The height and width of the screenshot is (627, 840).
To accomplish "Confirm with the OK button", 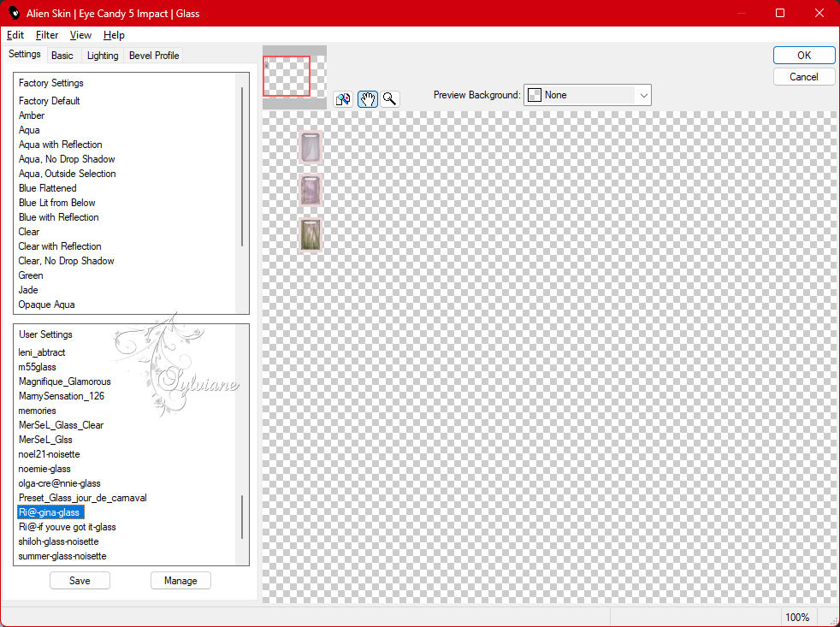I will click(x=803, y=56).
